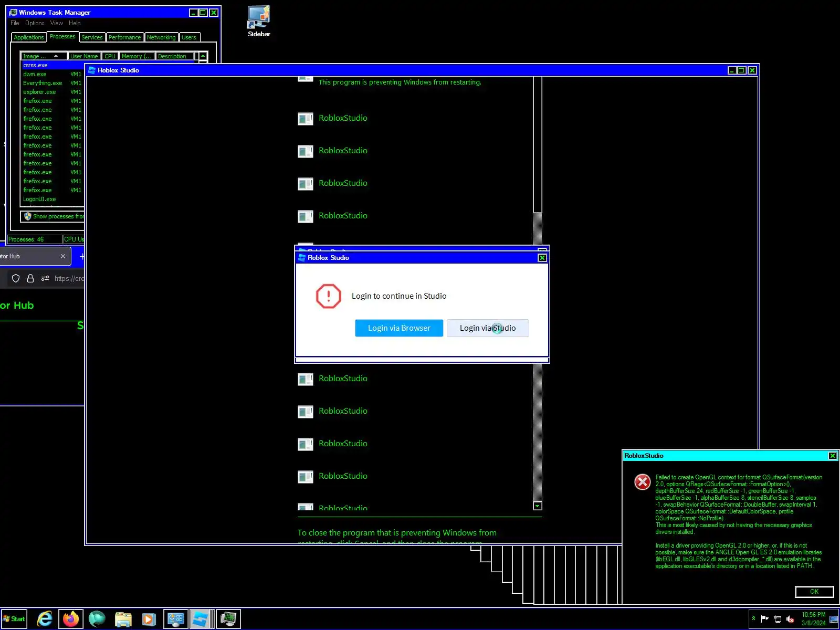Click Show processes from all users button
Screen dimensions: 840x630
tap(53, 216)
